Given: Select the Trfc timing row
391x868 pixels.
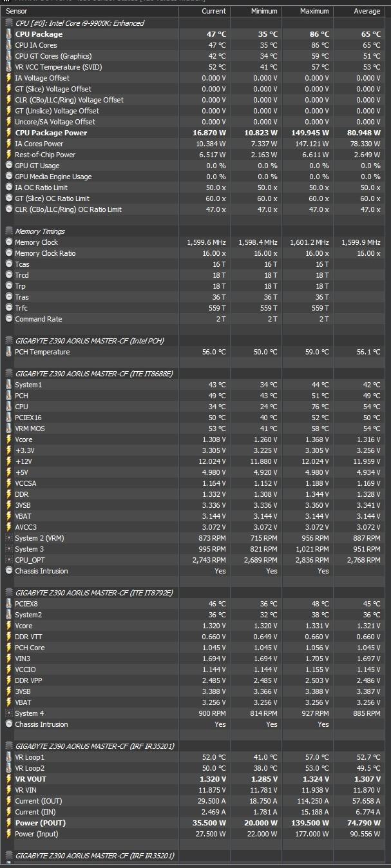Looking at the screenshot, I should [193, 308].
